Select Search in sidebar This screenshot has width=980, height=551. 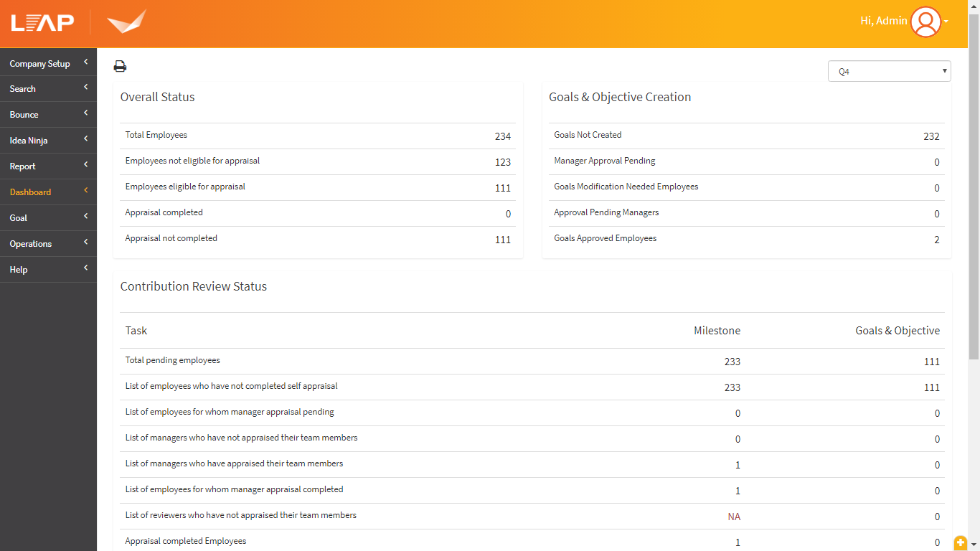[23, 89]
